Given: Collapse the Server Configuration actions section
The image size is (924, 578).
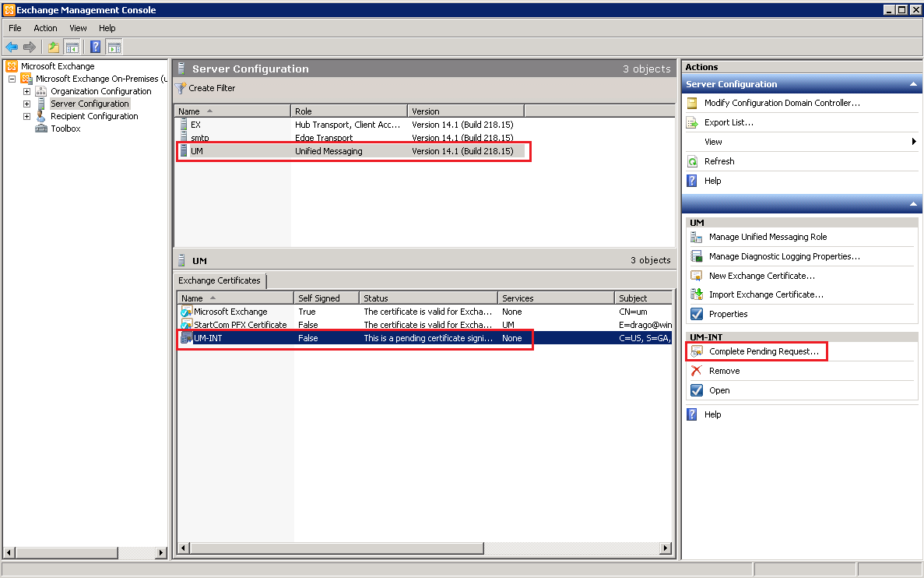Looking at the screenshot, I should [913, 84].
